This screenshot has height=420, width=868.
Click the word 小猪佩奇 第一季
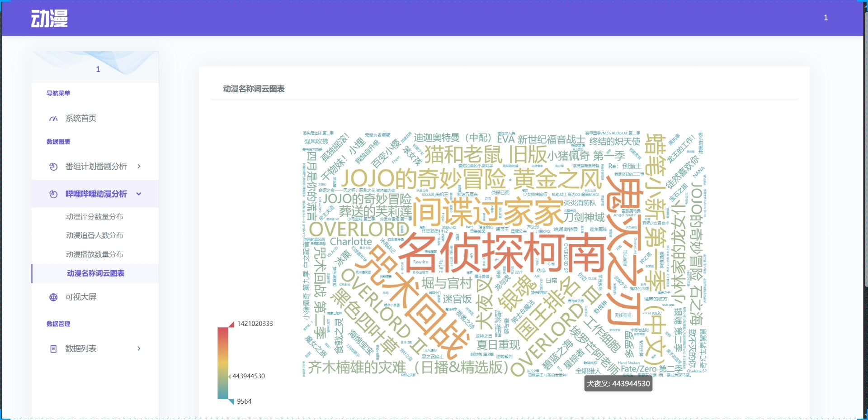coord(586,156)
